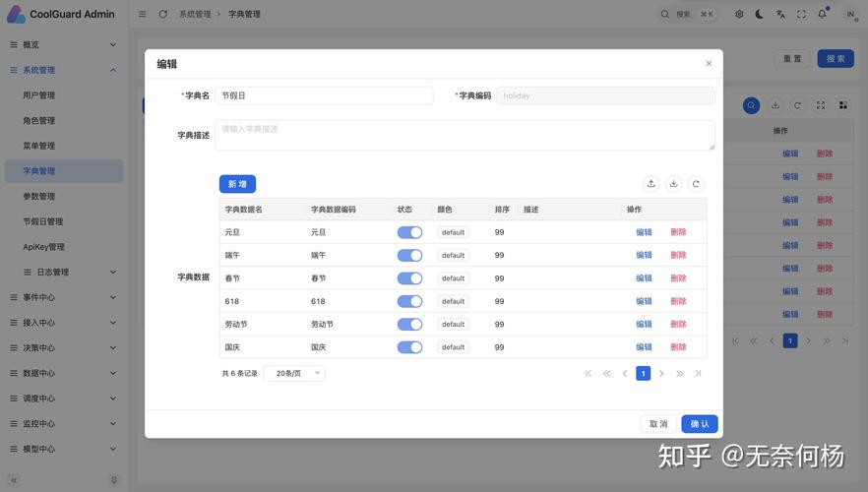Open 菜单管理 in the sidebar
This screenshot has width=868, height=492.
64,146
